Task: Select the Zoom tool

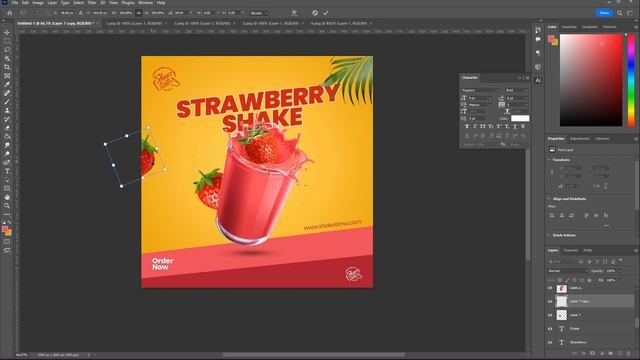Action: click(x=7, y=206)
